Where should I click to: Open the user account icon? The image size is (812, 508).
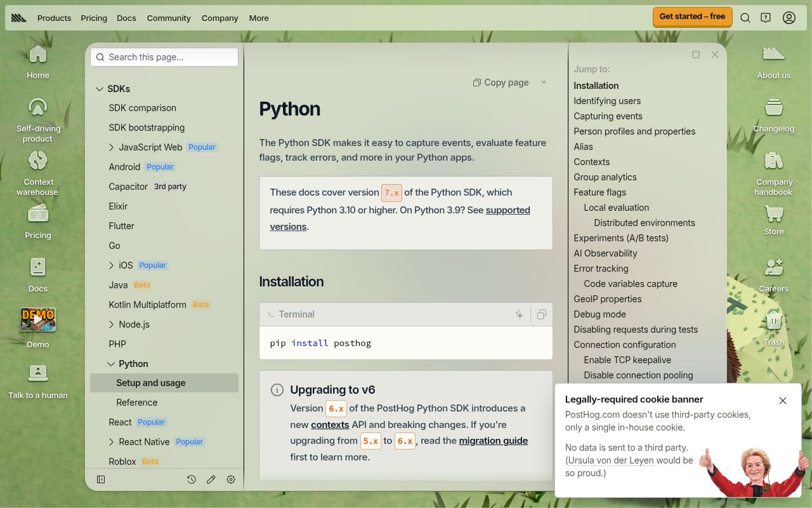(x=789, y=18)
